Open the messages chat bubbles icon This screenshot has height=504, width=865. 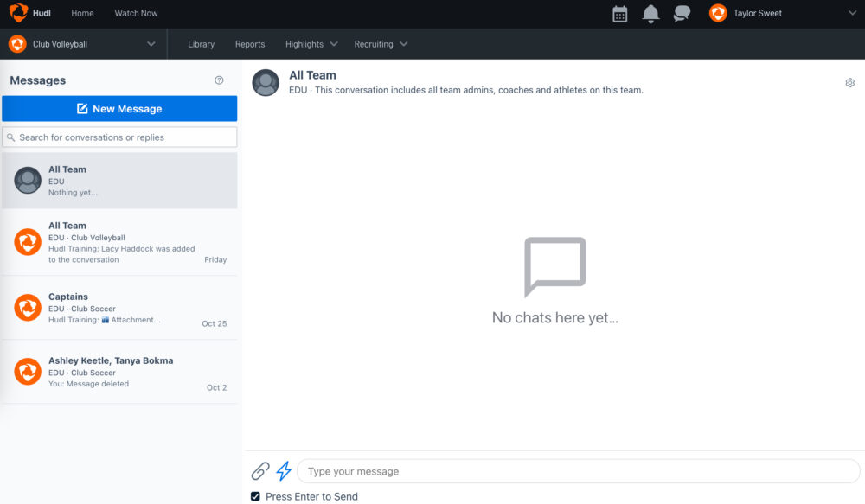click(682, 14)
